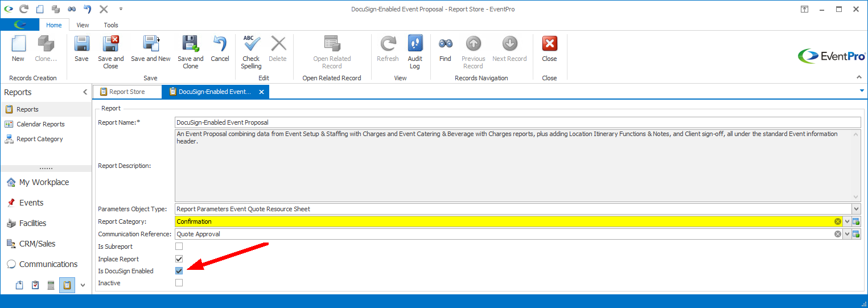Expand Parameters Object Type dropdown

click(x=856, y=209)
